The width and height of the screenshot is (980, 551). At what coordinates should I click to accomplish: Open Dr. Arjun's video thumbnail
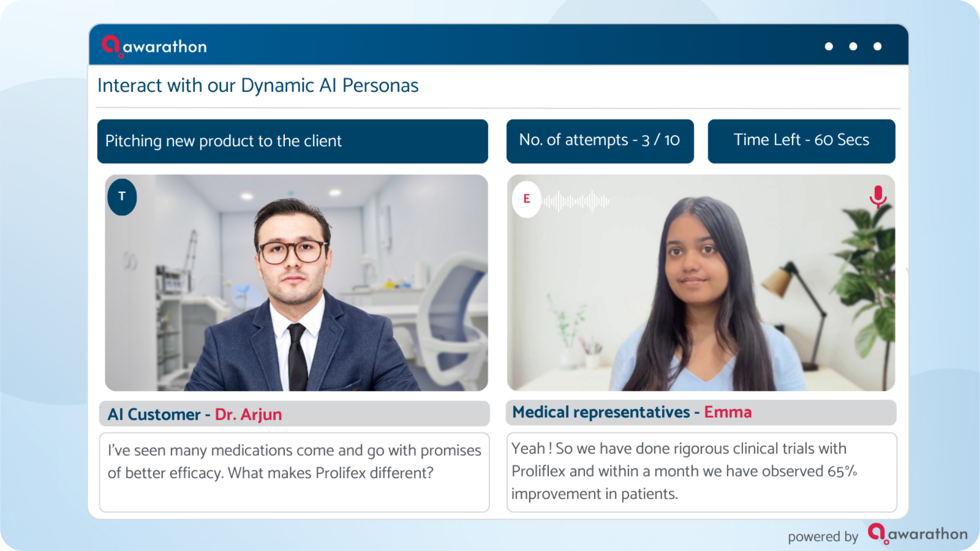[x=297, y=283]
